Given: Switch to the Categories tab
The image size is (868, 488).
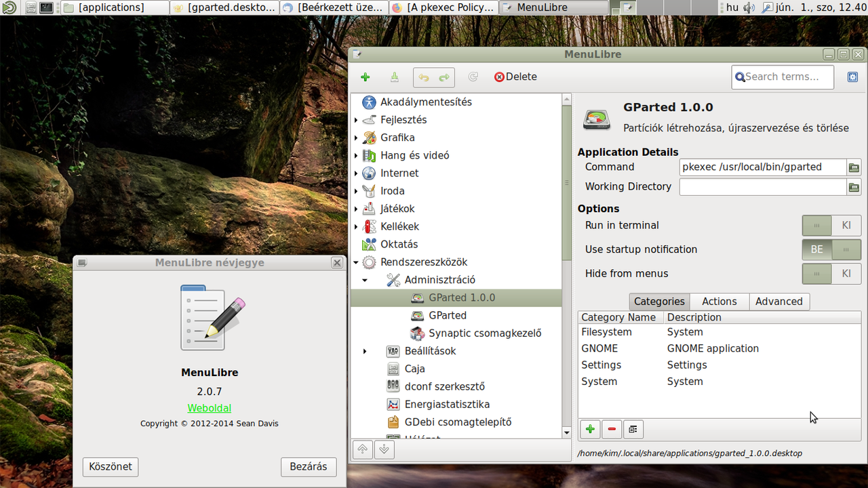Looking at the screenshot, I should [x=659, y=302].
